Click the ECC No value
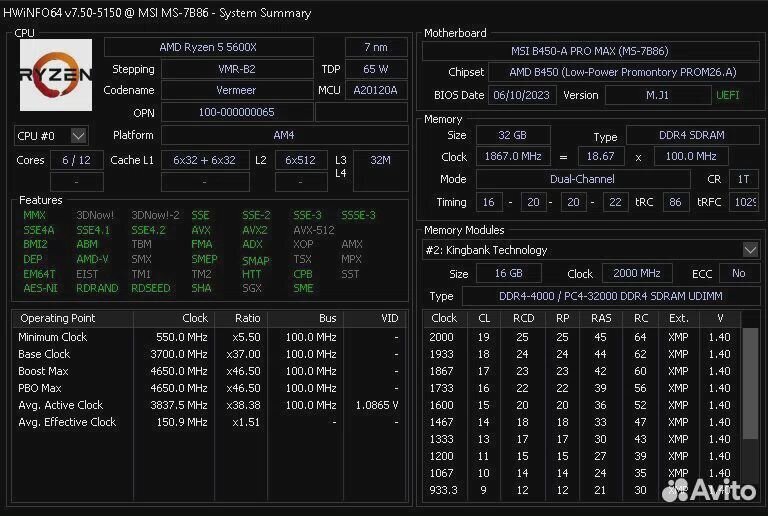 tap(739, 273)
